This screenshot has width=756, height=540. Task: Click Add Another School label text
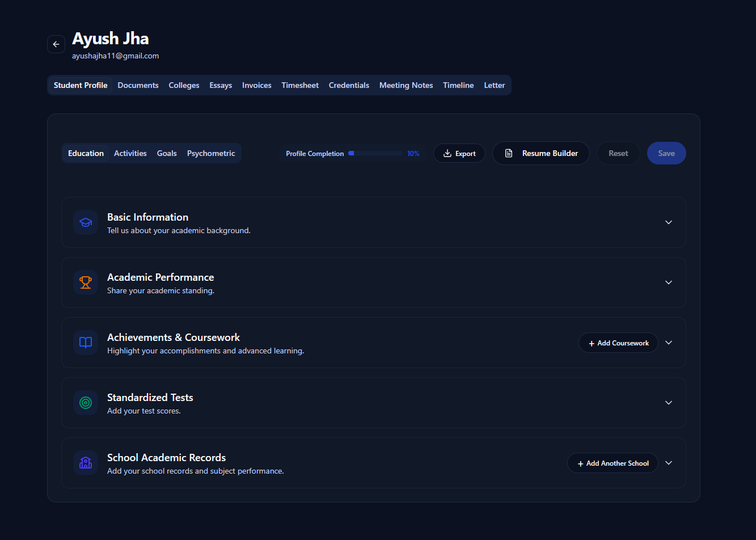618,463
